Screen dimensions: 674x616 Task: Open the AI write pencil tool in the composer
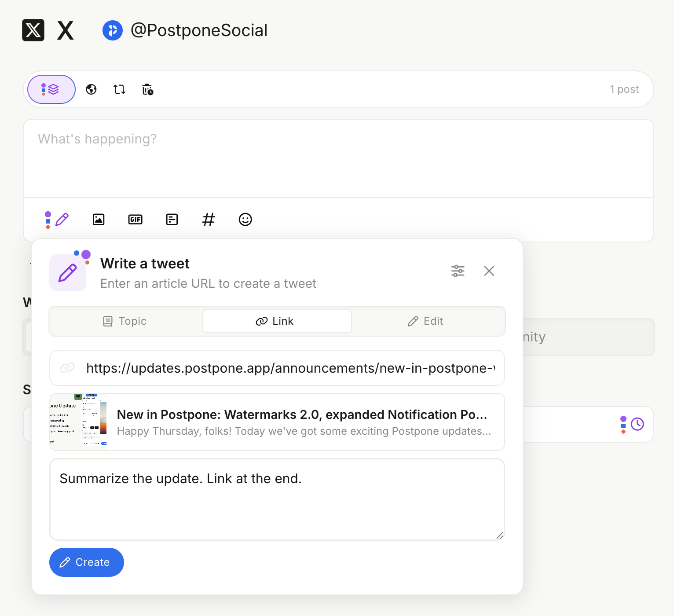coord(57,220)
